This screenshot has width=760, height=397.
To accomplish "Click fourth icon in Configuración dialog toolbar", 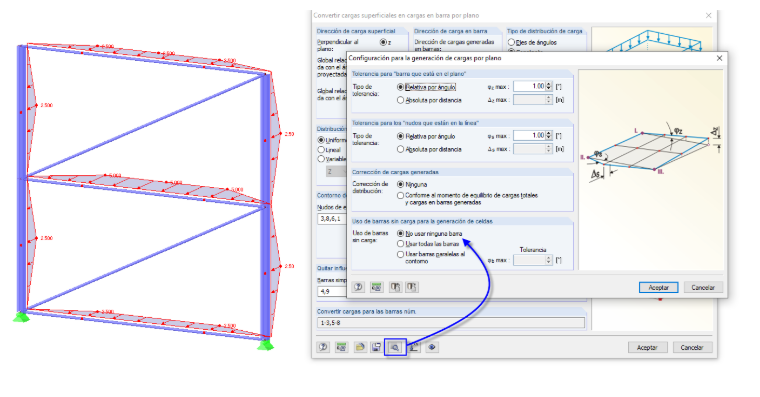I will [x=412, y=287].
